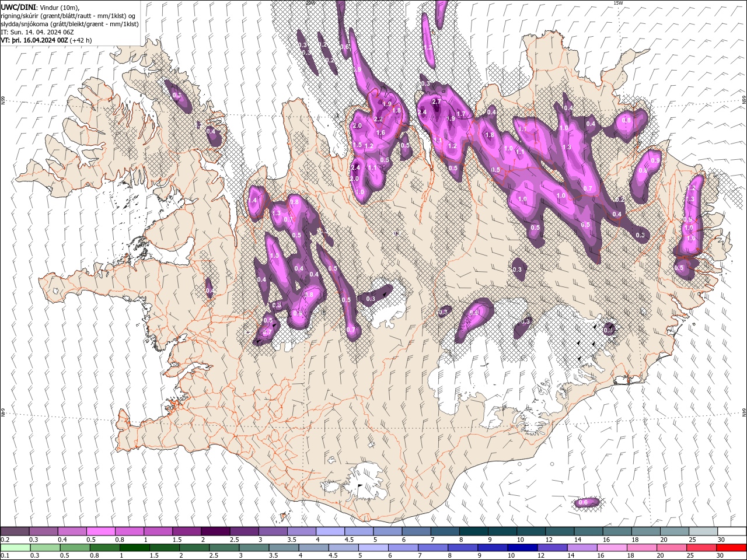Click the '2.2' snowfall value on the map

click(x=378, y=120)
